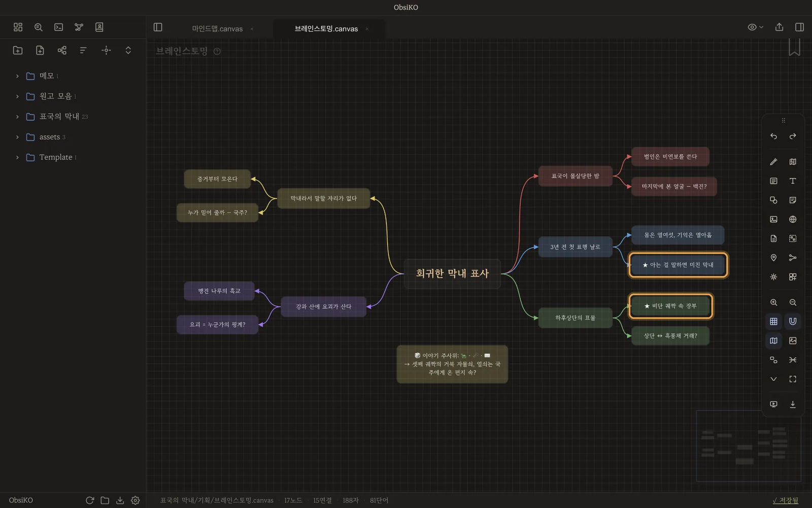This screenshot has height=508, width=812.
Task: Click the globe web embed tool
Action: pos(793,219)
